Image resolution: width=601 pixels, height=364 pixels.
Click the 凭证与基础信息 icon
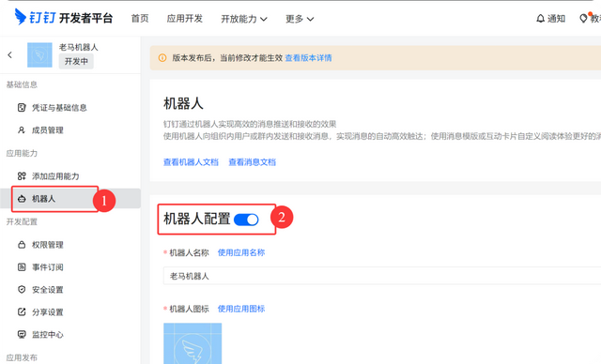point(22,108)
